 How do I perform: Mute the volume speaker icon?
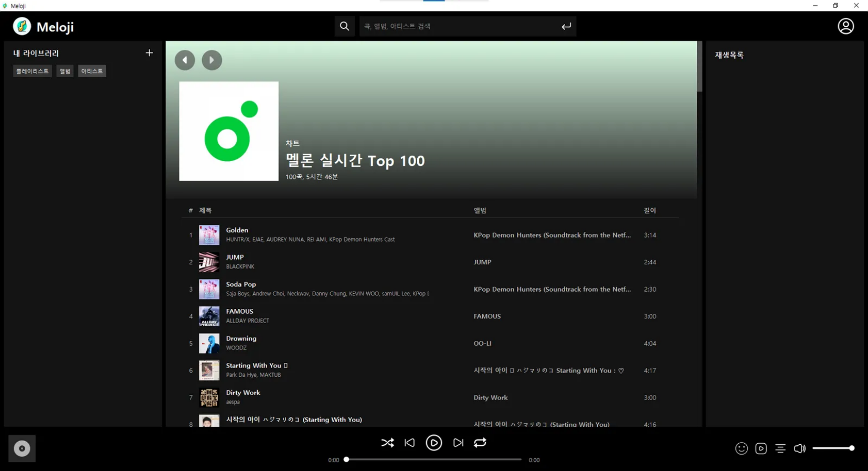(800, 448)
